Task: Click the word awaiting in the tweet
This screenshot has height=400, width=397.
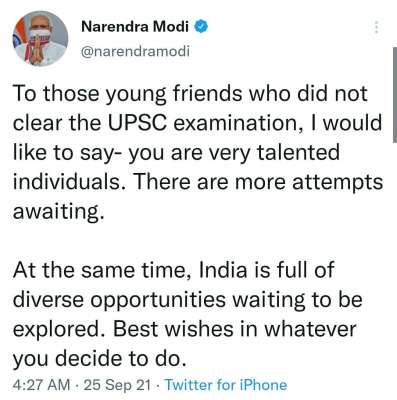Action: click(x=56, y=212)
